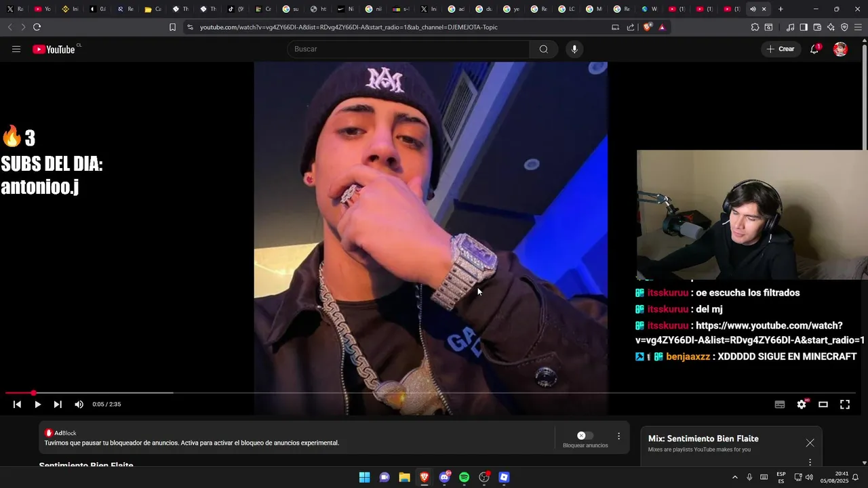Open the browser extensions puzzle icon
Screen dimensions: 868x488
click(x=755, y=27)
